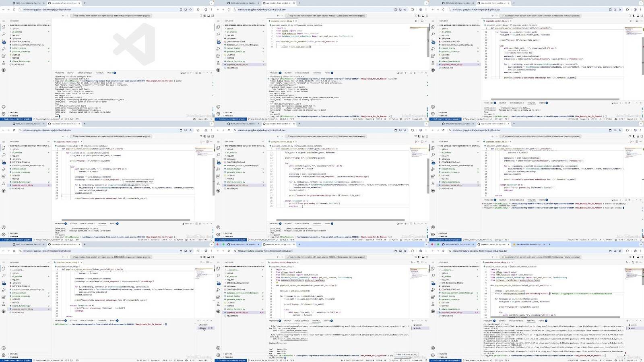This screenshot has width=644, height=362.
Task: Open Testing flask view in the top-right screenshot
Action: [433, 63]
